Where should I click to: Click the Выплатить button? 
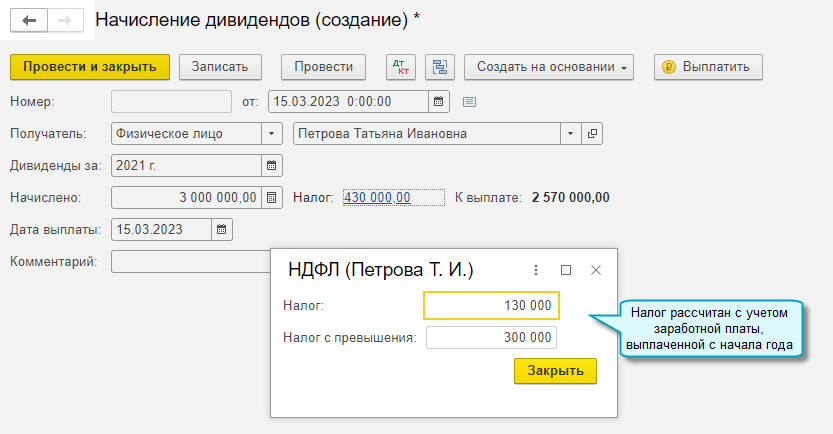coord(708,67)
